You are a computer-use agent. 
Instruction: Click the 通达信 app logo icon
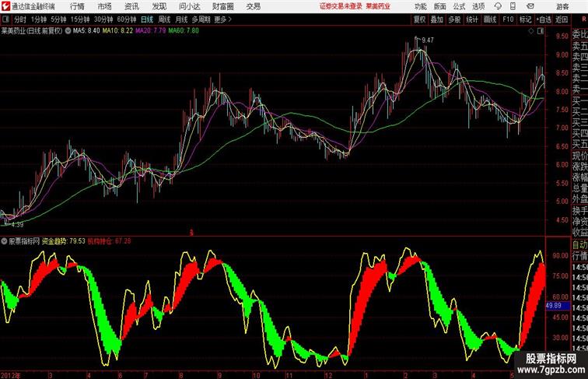pyautogui.click(x=5, y=6)
